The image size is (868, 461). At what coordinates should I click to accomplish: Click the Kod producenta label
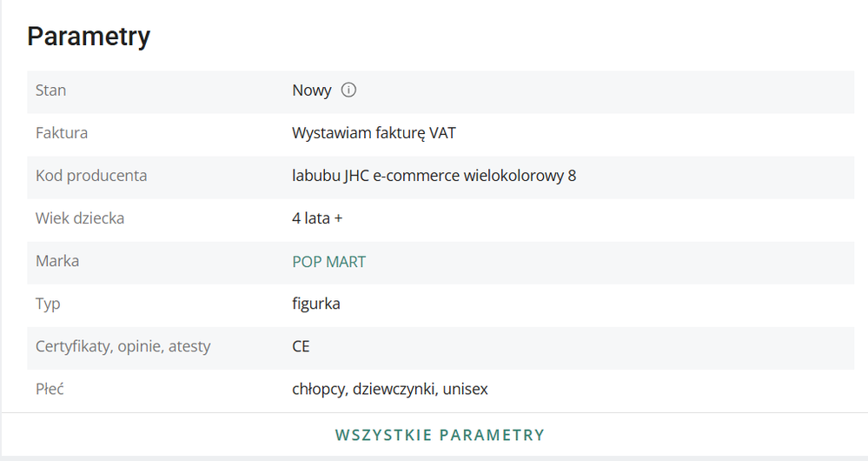pos(90,176)
